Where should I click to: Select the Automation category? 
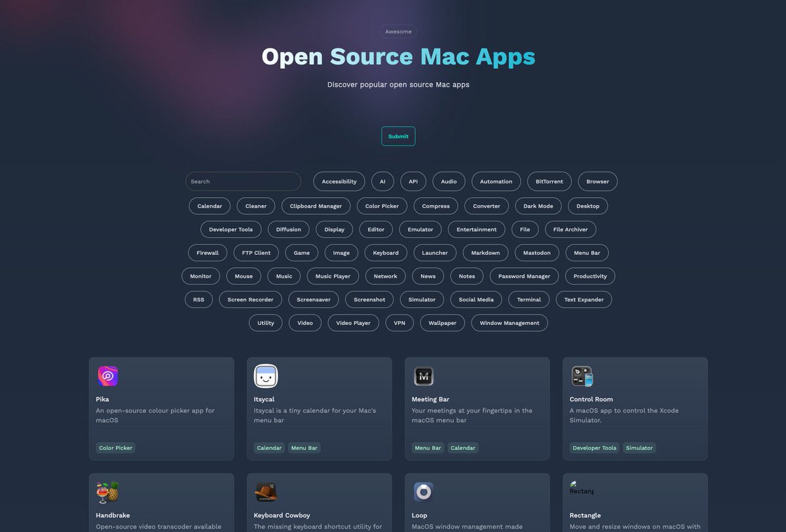pos(496,181)
